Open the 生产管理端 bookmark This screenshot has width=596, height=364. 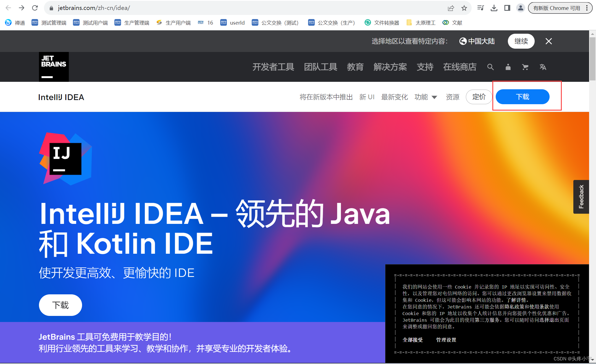132,23
